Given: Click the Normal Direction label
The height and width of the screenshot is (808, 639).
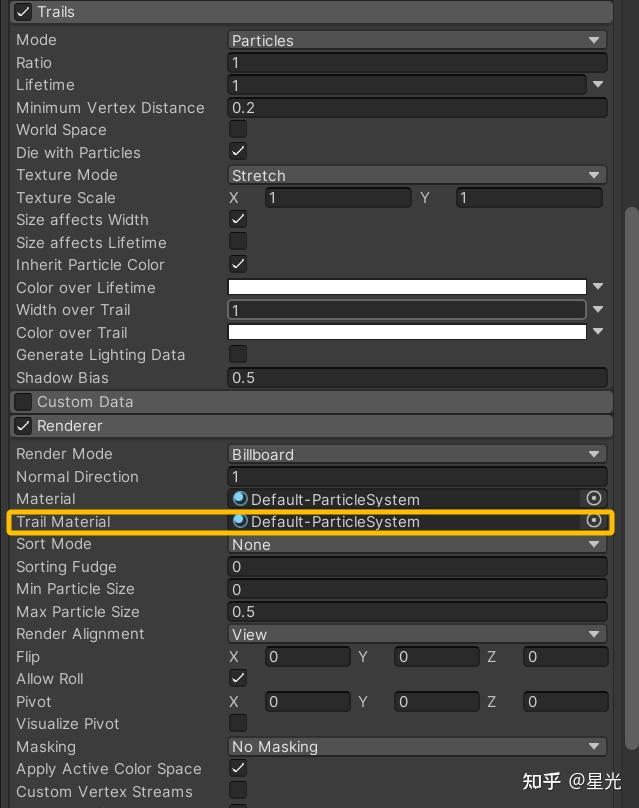Looking at the screenshot, I should pos(77,476).
